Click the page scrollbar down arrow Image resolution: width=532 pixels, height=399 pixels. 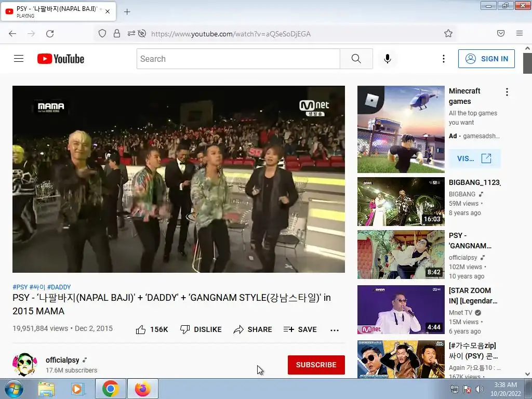[528, 374]
